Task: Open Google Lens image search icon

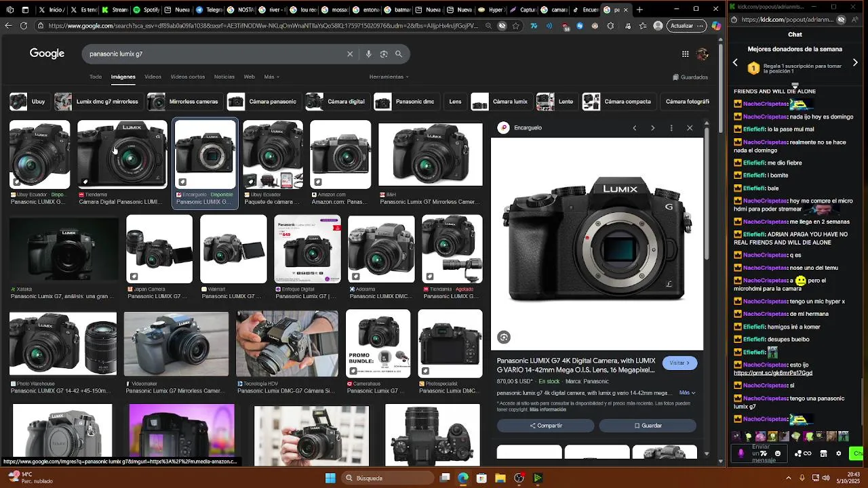Action: (x=384, y=54)
